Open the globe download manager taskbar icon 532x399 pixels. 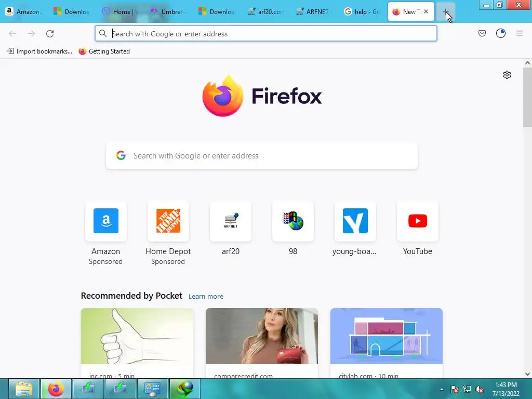point(184,389)
